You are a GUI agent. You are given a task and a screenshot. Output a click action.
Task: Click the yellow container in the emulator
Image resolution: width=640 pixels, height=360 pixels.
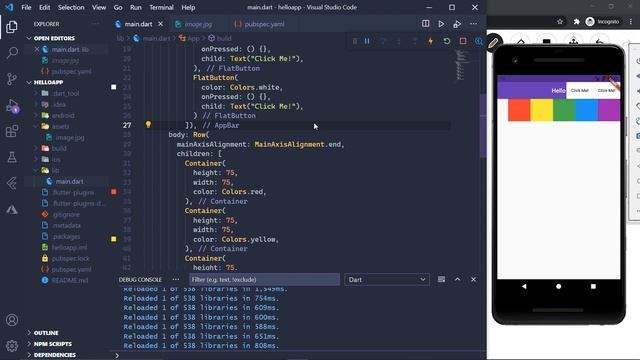pos(542,110)
